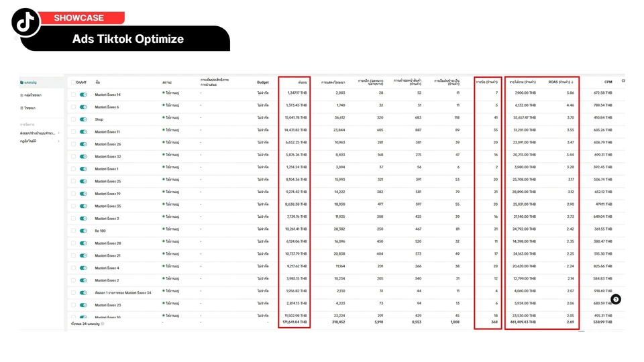This screenshot has height=362, width=644.
Task: Toggle the Mastori 21 campaign switch
Action: (x=83, y=255)
